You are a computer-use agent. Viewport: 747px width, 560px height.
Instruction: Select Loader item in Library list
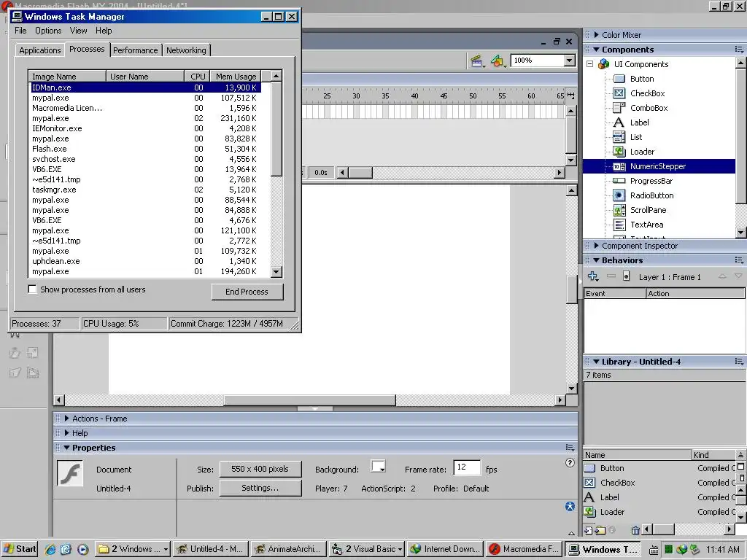[612, 512]
